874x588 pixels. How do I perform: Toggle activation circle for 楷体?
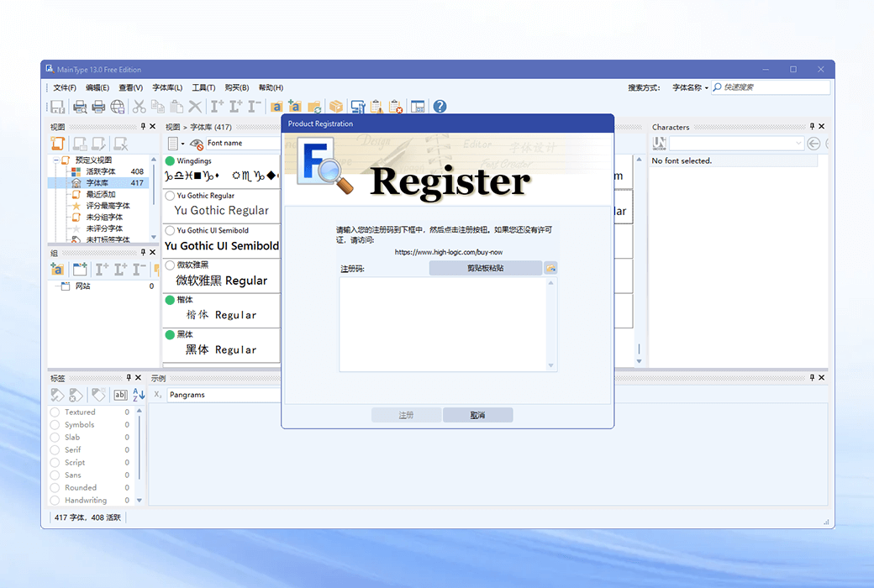(170, 300)
